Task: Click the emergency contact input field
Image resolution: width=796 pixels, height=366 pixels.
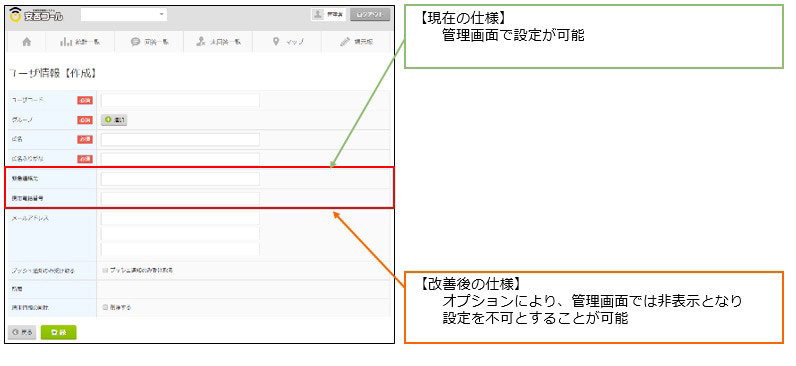Action: (180, 179)
